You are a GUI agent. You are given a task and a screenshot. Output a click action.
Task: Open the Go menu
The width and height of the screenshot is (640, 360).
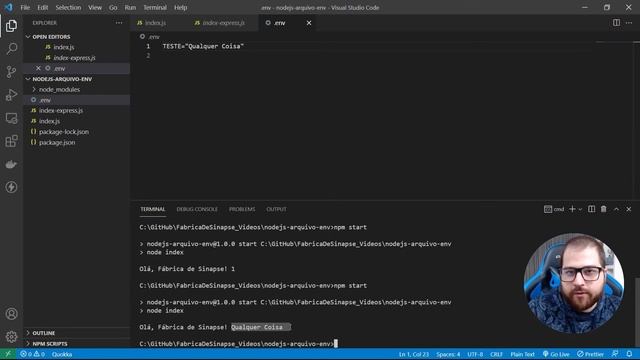tap(113, 7)
